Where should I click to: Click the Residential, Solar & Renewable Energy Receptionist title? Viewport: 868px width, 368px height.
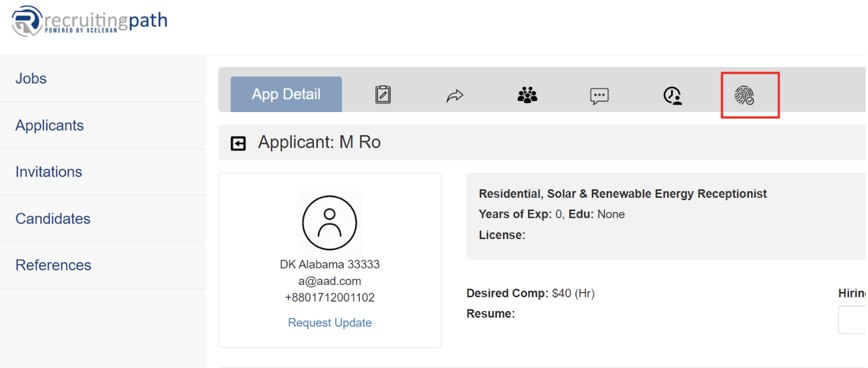[x=623, y=194]
